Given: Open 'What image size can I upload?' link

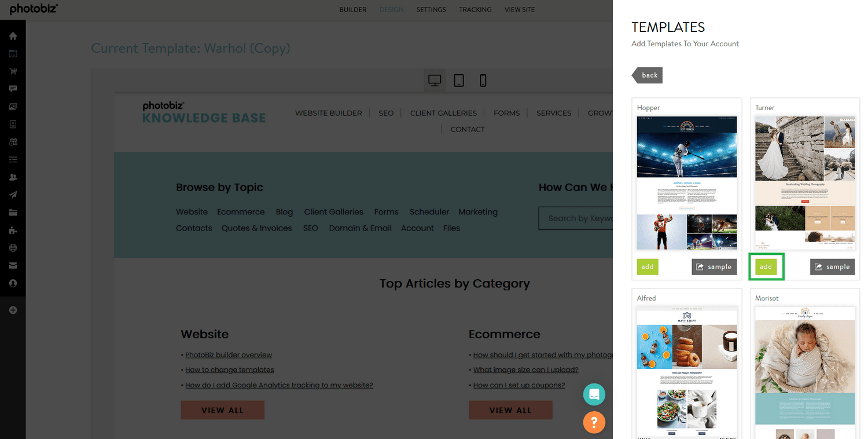Looking at the screenshot, I should point(526,370).
